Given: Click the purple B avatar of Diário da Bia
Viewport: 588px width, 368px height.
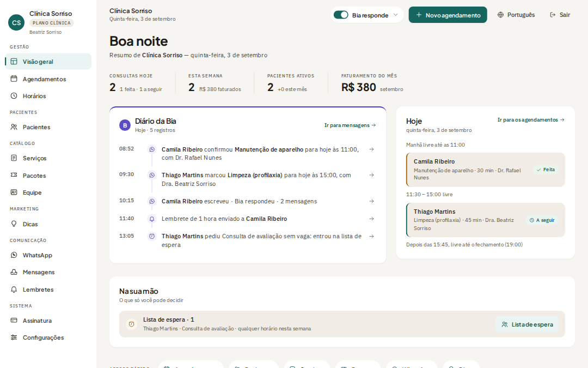Looking at the screenshot, I should pos(125,125).
